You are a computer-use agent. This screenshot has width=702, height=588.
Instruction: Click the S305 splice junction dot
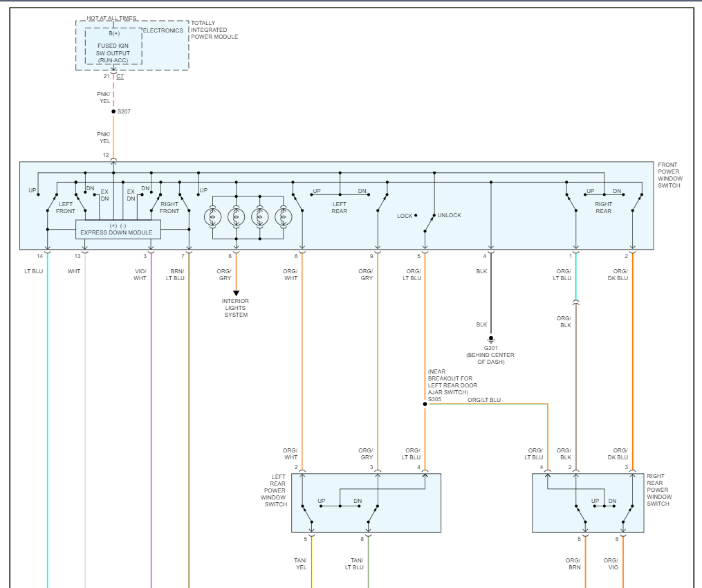pyautogui.click(x=425, y=404)
